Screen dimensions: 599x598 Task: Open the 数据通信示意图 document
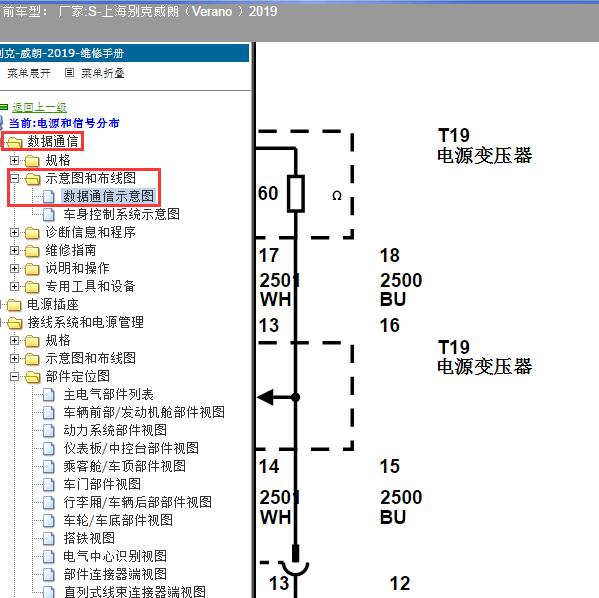click(108, 196)
